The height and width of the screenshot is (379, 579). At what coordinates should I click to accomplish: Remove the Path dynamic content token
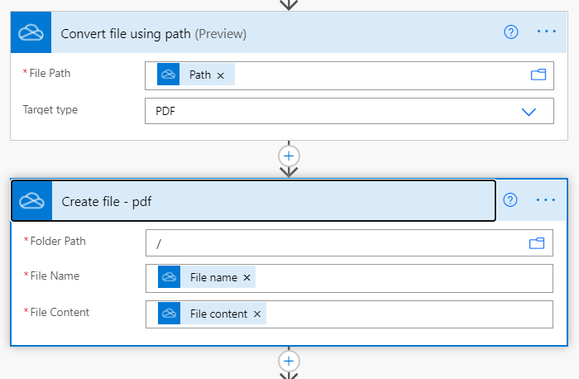[220, 75]
